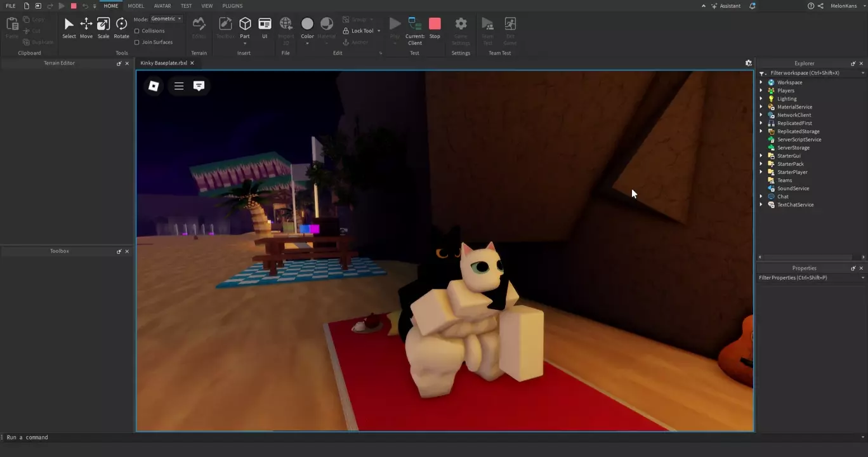Select the Rotate tool
This screenshot has height=457, width=868.
click(x=121, y=27)
